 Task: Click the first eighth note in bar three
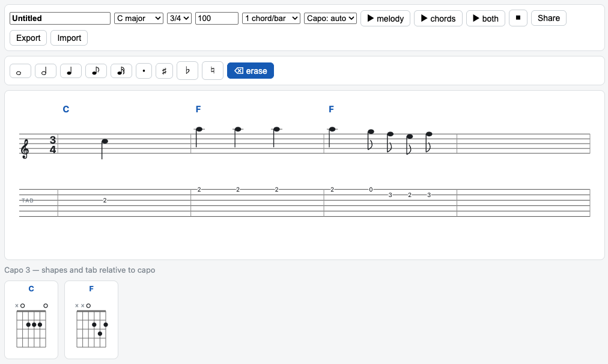371,132
